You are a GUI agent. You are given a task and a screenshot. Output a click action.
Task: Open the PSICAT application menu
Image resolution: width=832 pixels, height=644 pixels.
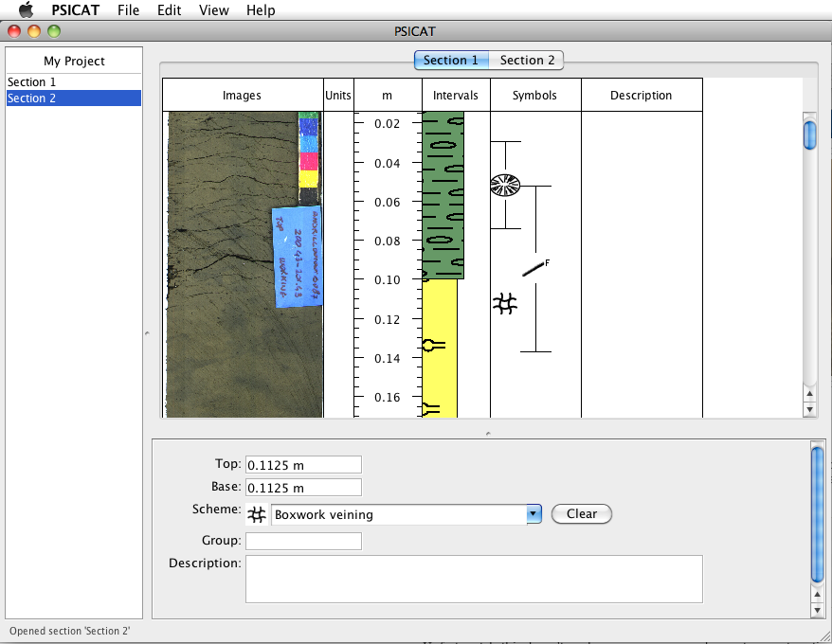tap(76, 10)
